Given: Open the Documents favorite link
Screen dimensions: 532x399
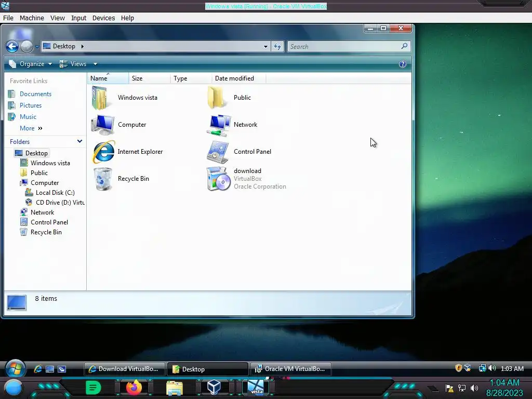Looking at the screenshot, I should pos(35,94).
